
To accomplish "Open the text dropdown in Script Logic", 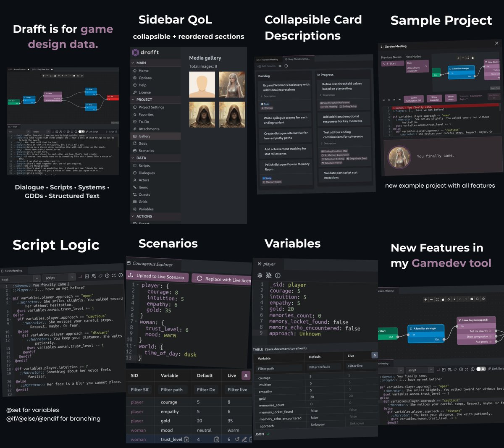I will click(x=20, y=279).
